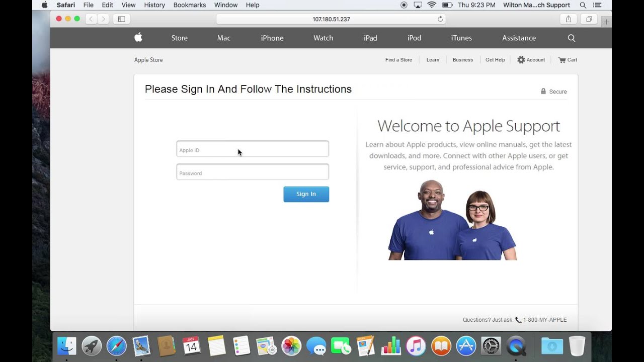Click the Safari compass icon in dock
Image resolution: width=644 pixels, height=362 pixels.
coord(117,346)
